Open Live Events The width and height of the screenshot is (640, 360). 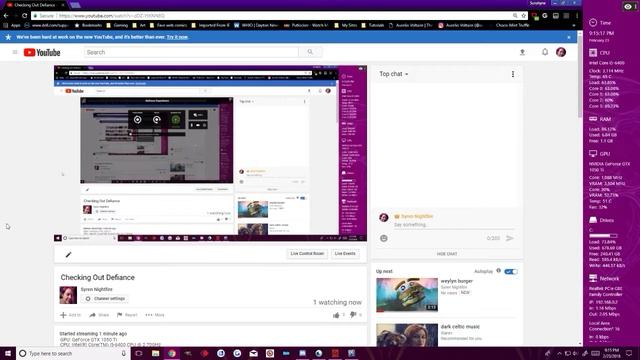pyautogui.click(x=345, y=253)
